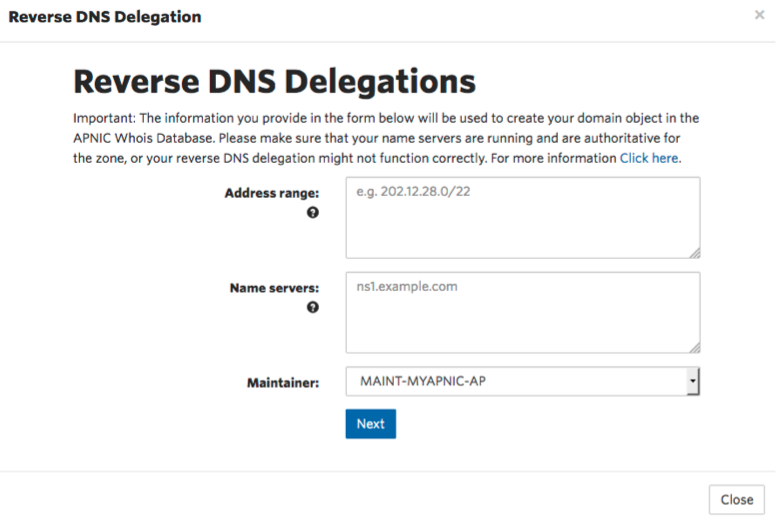The height and width of the screenshot is (522, 776).
Task: Click the Close button at the bottom
Action: pyautogui.click(x=736, y=500)
